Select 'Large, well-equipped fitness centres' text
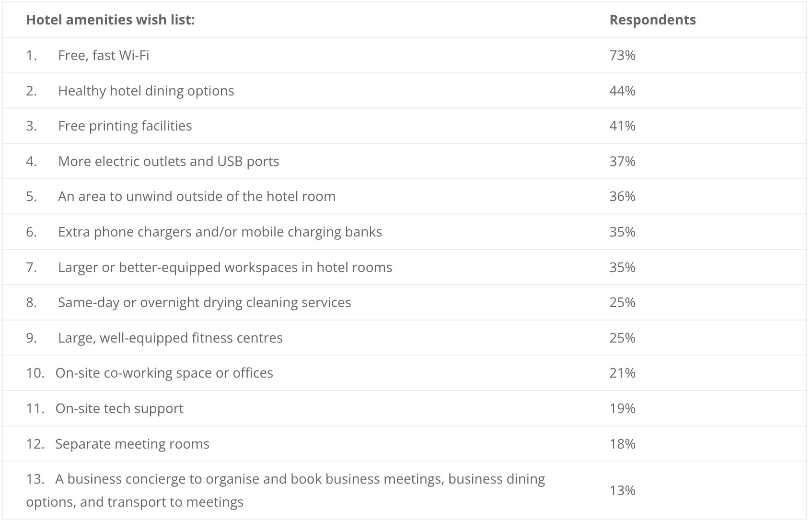This screenshot has height=522, width=812. [x=170, y=338]
